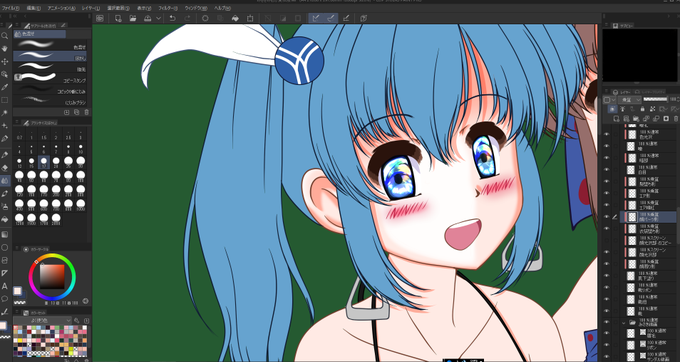Screen dimensions: 680x362
Task: Click the New canvas icon in command bar
Action: point(118,18)
